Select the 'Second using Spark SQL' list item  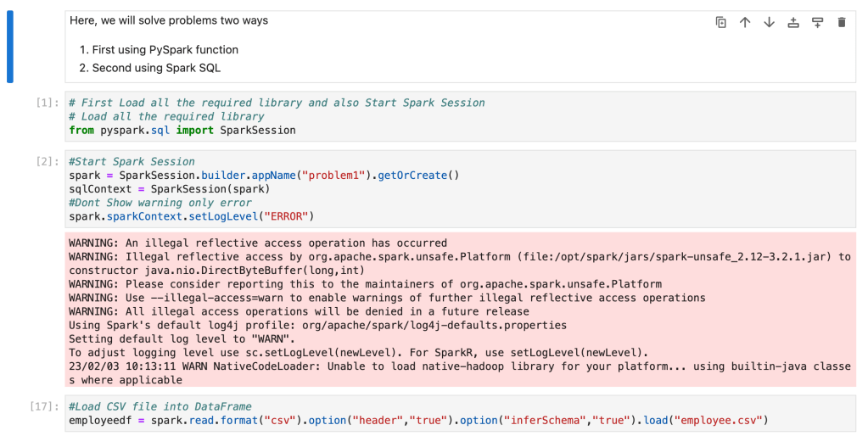click(156, 68)
